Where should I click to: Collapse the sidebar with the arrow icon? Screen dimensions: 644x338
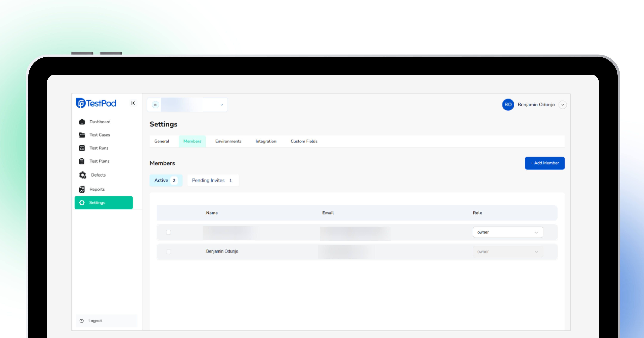click(x=133, y=103)
